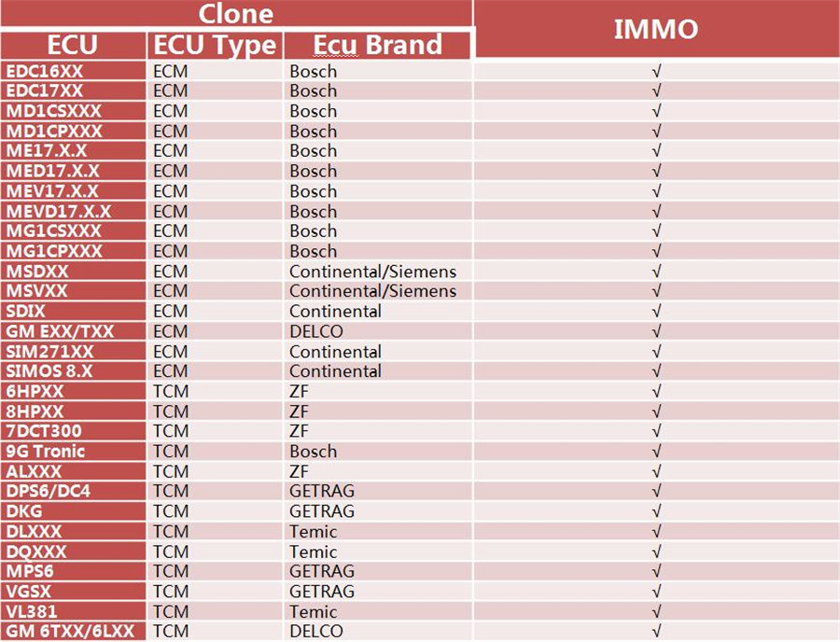The height and width of the screenshot is (642, 840).
Task: Click the Clone header cell
Action: coord(235,14)
